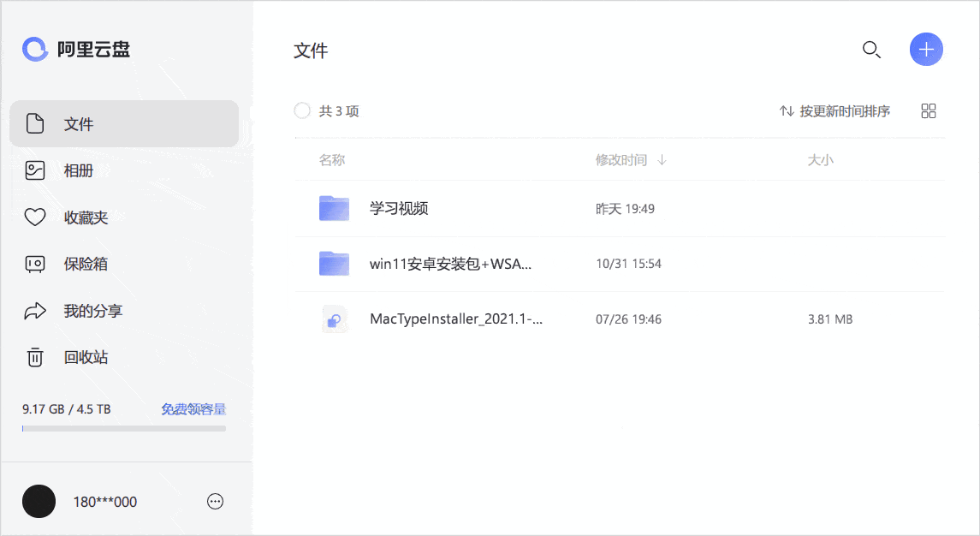Image resolution: width=980 pixels, height=536 pixels.
Task: Open the 学习视频 folder icon
Action: tap(334, 208)
